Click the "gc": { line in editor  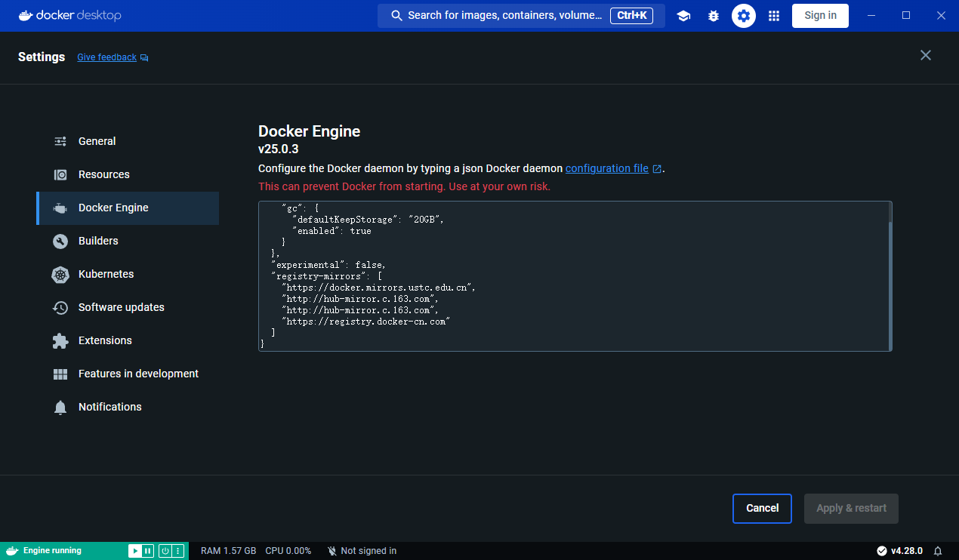click(302, 208)
